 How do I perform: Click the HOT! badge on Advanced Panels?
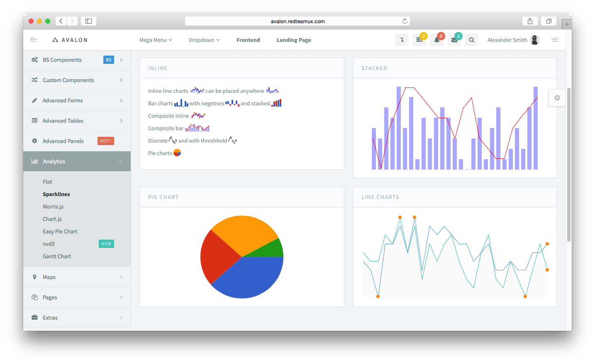106,141
